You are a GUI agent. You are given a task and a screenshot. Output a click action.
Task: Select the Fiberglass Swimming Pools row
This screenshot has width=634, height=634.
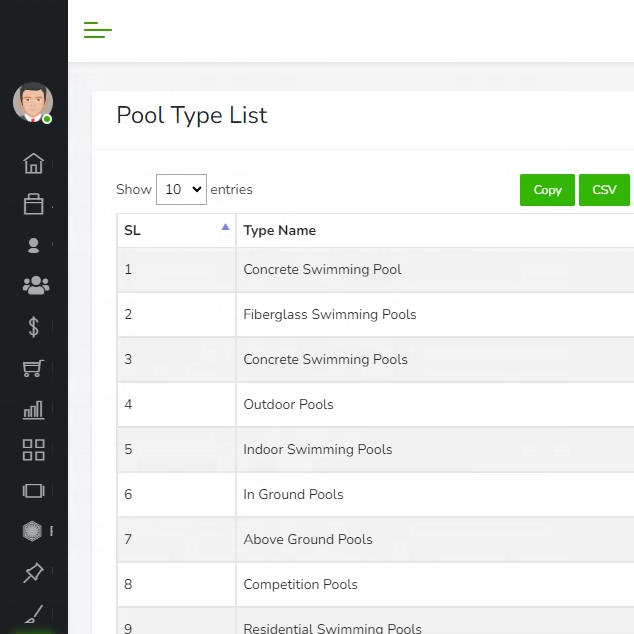coord(330,314)
